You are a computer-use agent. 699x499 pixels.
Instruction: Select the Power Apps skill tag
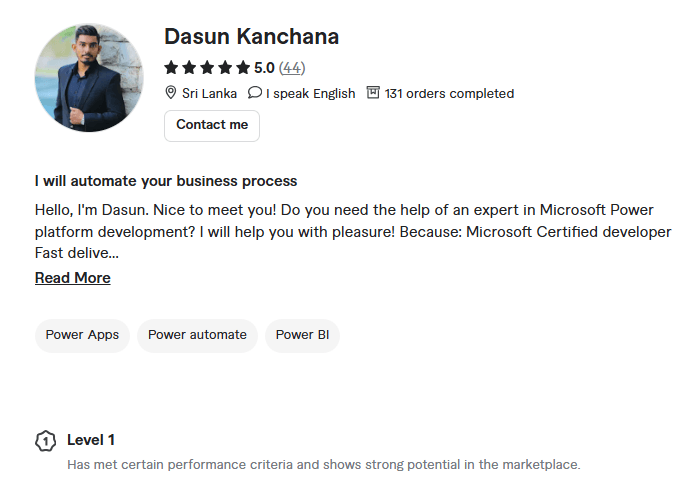[82, 335]
